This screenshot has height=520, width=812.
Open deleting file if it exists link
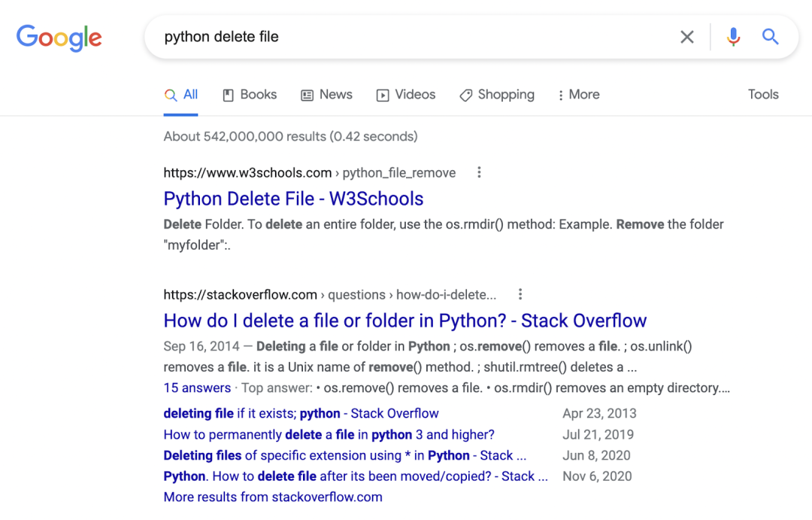(x=301, y=413)
